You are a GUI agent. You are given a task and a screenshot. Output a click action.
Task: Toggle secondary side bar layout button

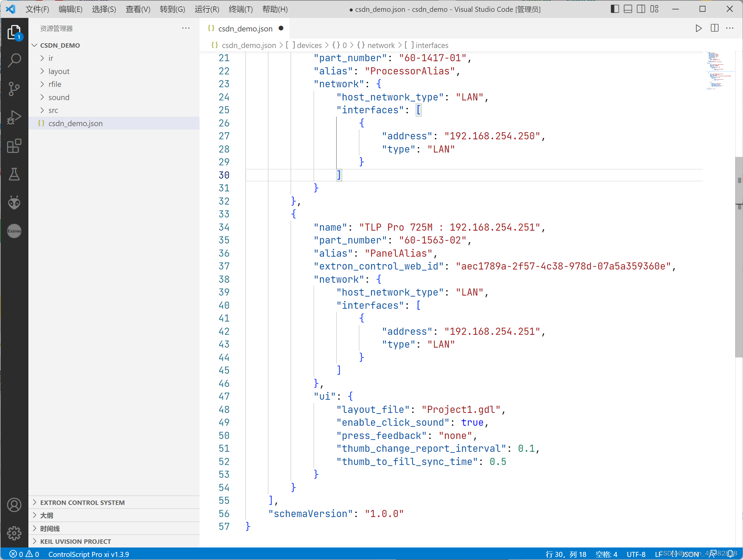pos(641,9)
